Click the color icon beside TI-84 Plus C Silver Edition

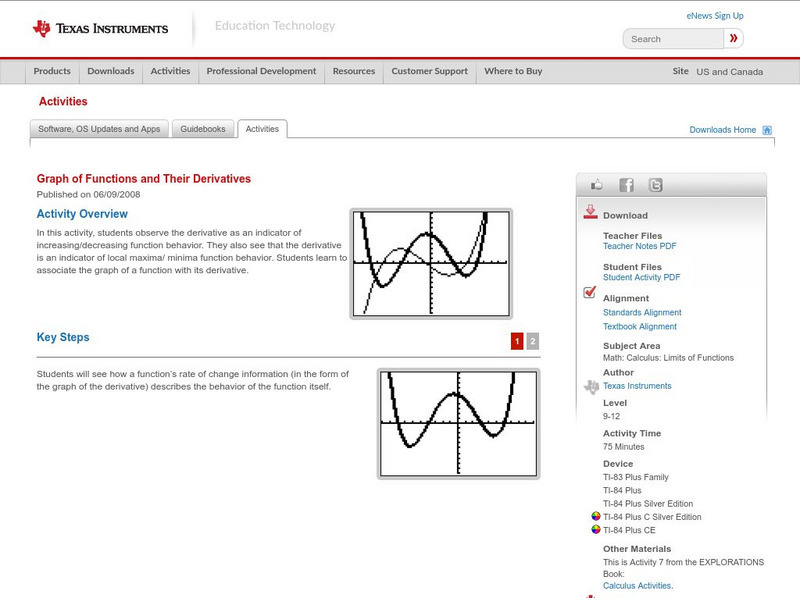(595, 516)
